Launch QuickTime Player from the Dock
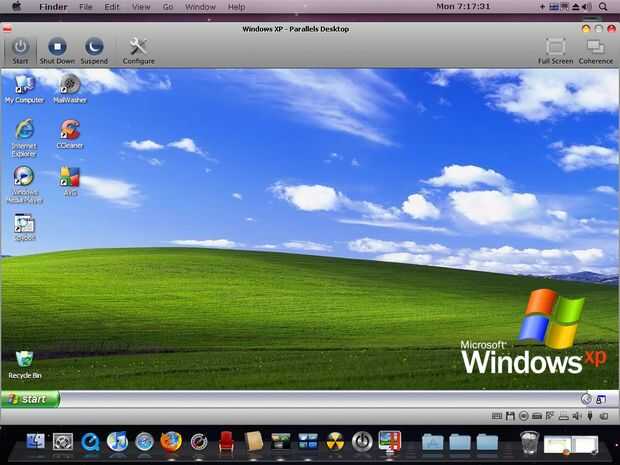The width and height of the screenshot is (620, 465). point(90,442)
